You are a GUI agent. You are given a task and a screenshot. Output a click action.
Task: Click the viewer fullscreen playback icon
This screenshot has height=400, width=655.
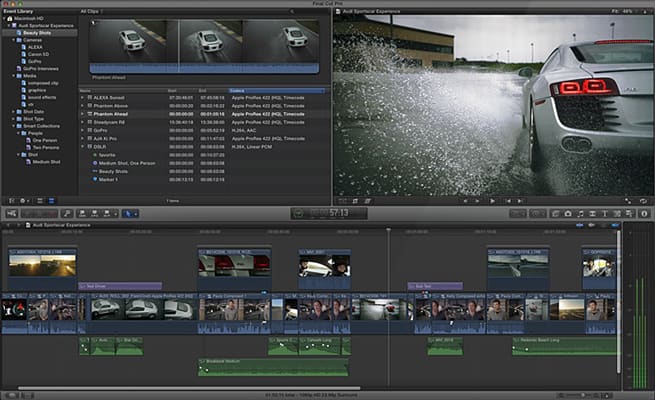(628, 201)
